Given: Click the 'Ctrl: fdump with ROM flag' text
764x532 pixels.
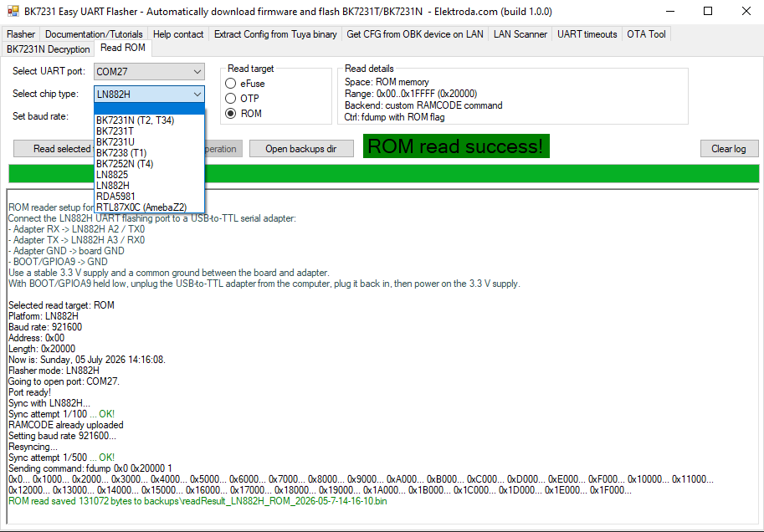Looking at the screenshot, I should pos(395,117).
